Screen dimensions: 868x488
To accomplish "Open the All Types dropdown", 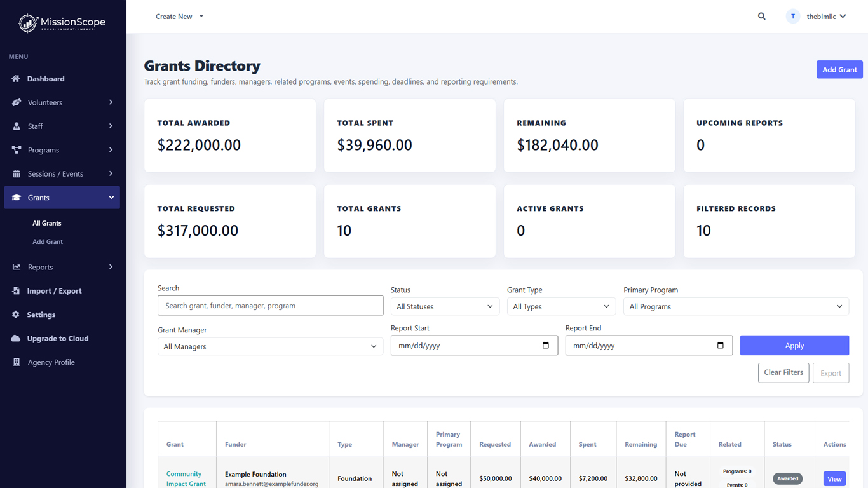I will click(561, 306).
